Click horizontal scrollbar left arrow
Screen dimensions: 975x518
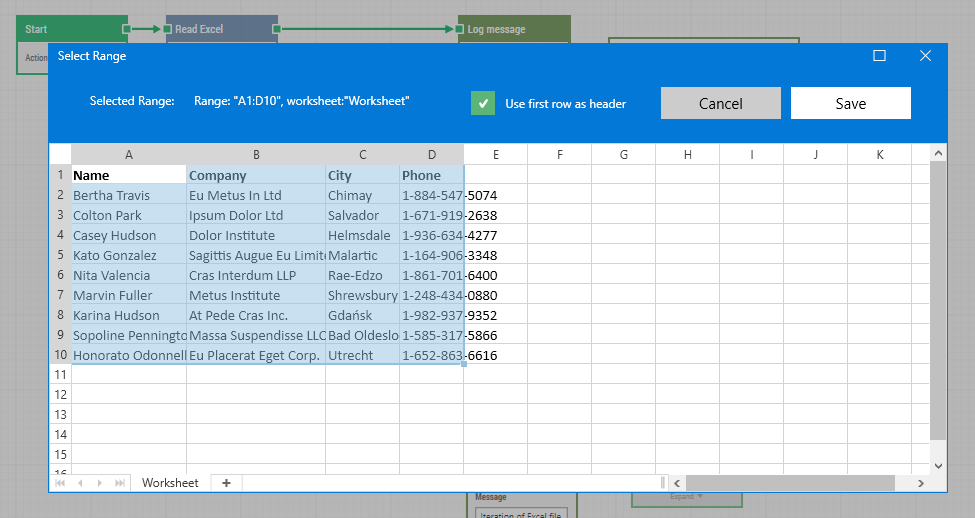(677, 483)
